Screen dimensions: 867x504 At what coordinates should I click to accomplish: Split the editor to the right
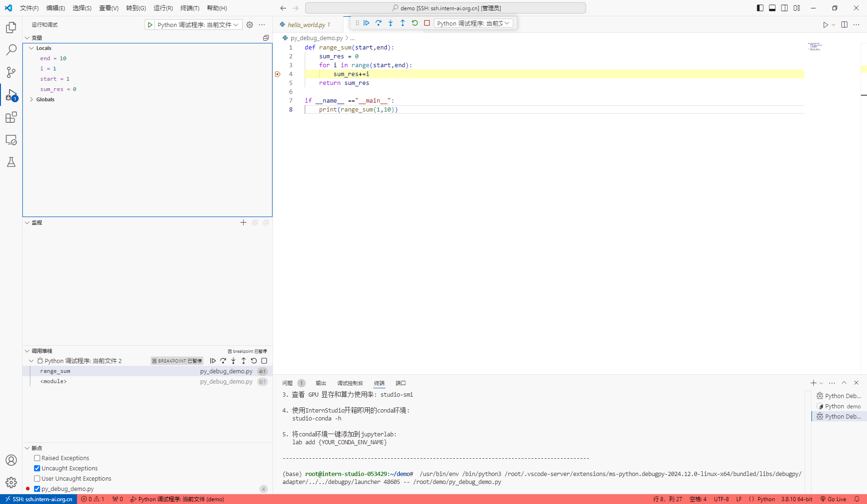(x=844, y=25)
